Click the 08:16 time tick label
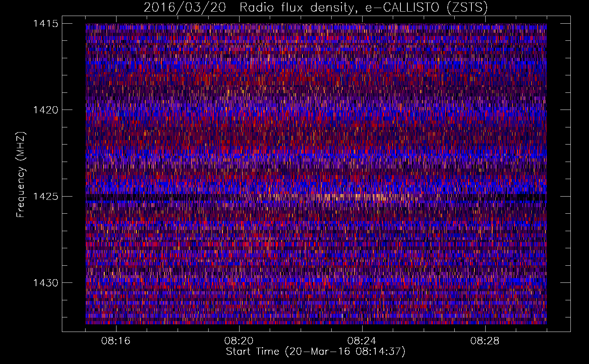Screen dimensions: 589x364 click(116, 341)
